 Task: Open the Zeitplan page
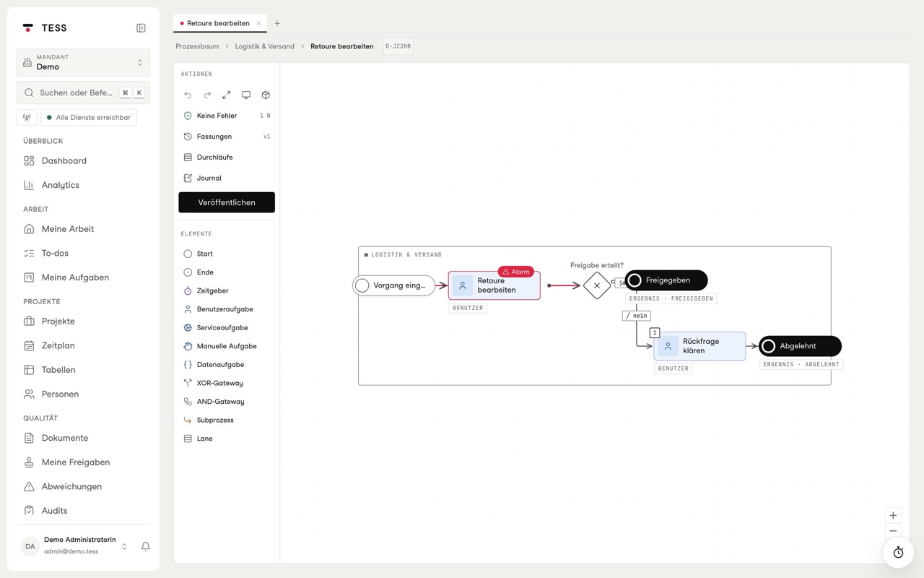83,345
